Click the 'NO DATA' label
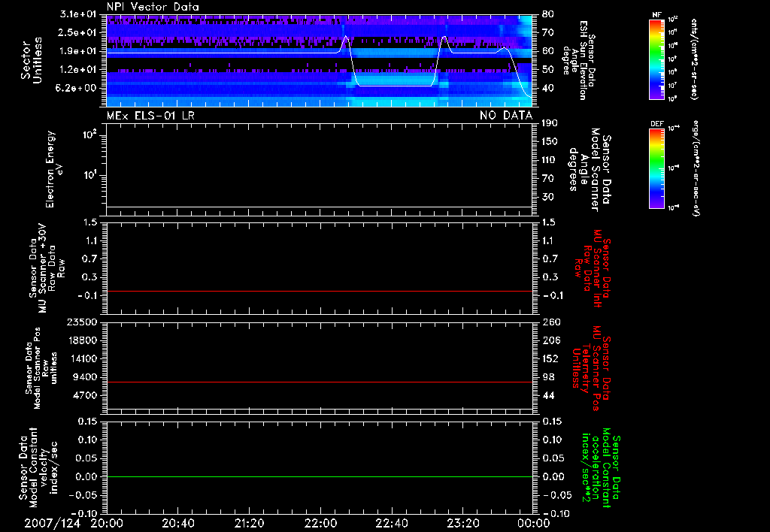 (506, 116)
